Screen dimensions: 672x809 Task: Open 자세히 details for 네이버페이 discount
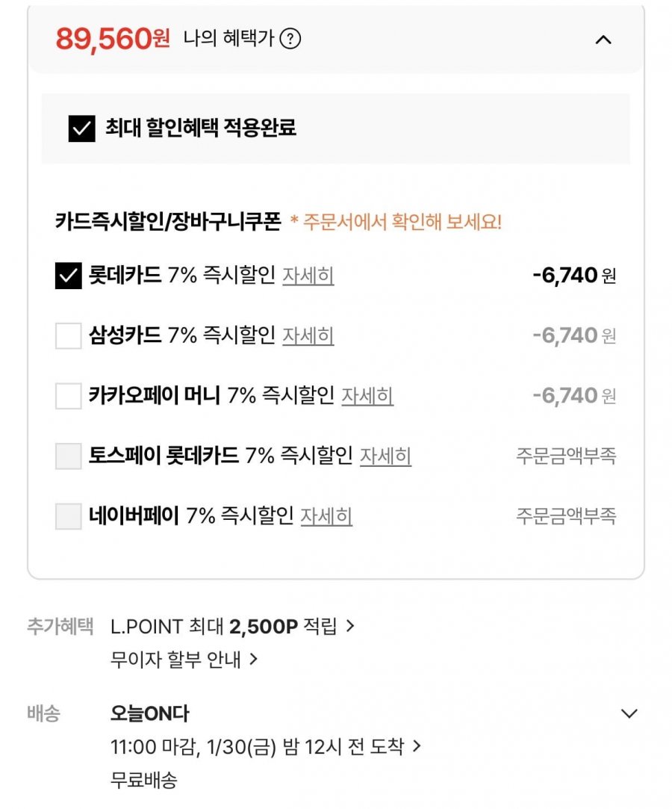coord(326,516)
